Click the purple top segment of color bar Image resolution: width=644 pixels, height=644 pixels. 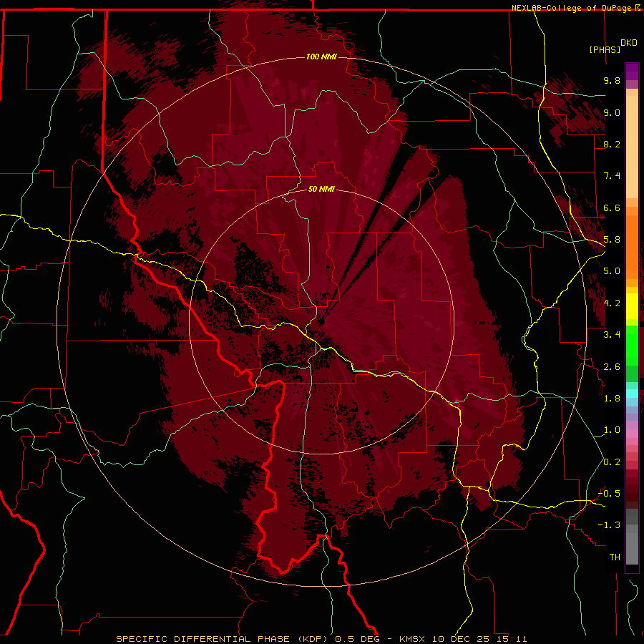pyautogui.click(x=632, y=72)
